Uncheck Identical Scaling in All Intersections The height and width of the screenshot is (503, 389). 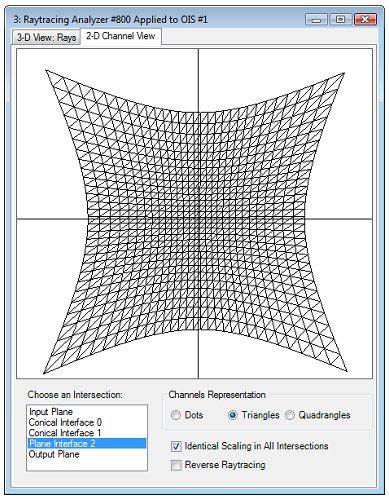tap(176, 446)
